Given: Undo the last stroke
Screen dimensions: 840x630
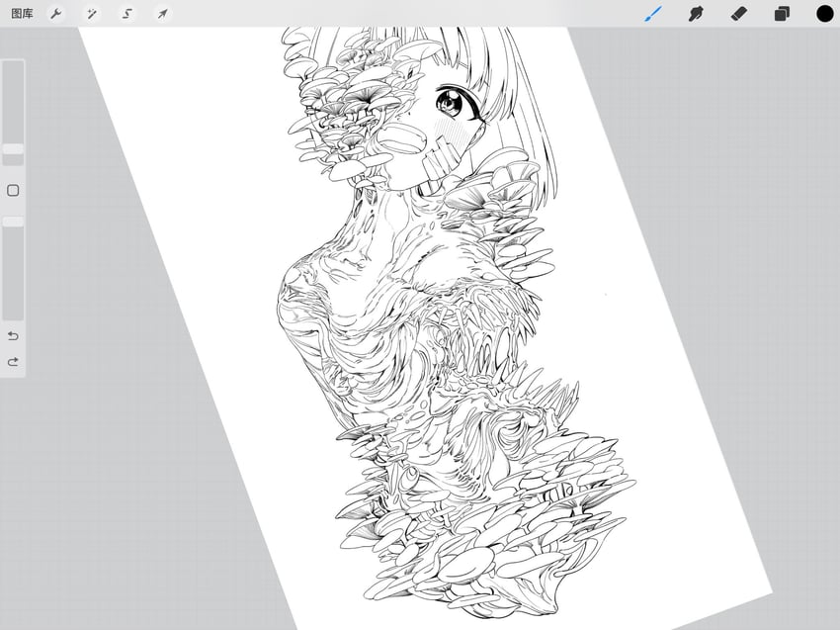Looking at the screenshot, I should pos(13,336).
